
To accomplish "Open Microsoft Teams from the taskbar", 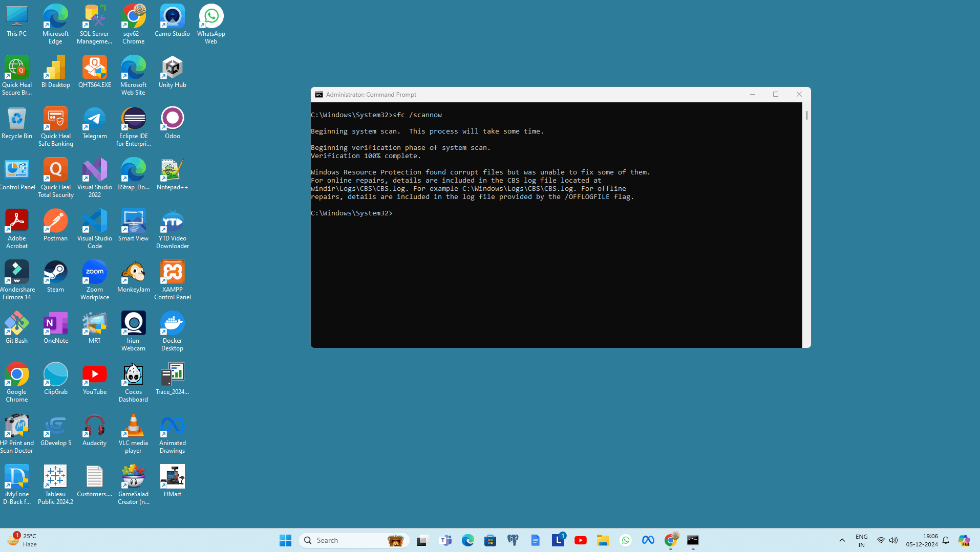I will [x=445, y=540].
